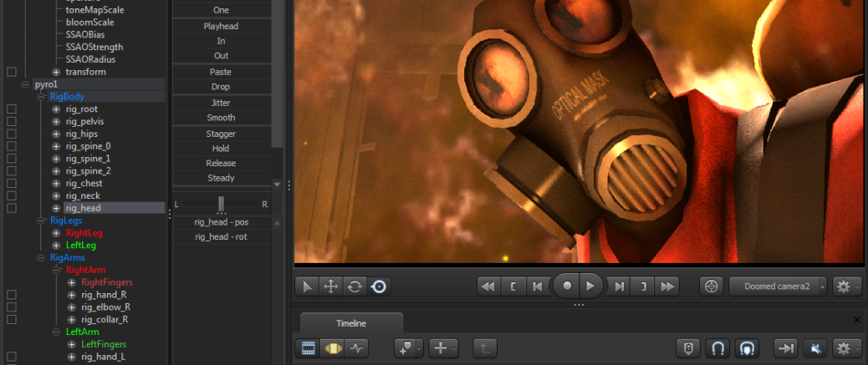Viewport: 868px width, 365px height.
Task: Switch to the Motion Editor icon
Action: [332, 348]
